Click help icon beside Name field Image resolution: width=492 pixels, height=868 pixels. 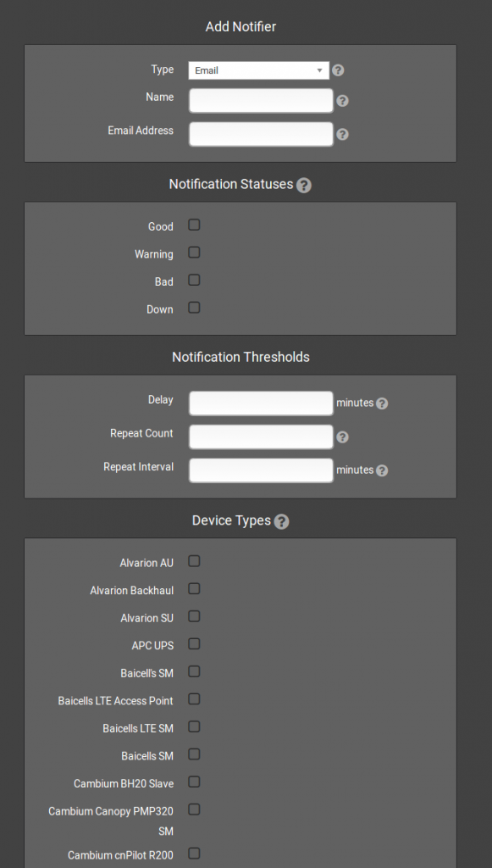[x=343, y=101]
